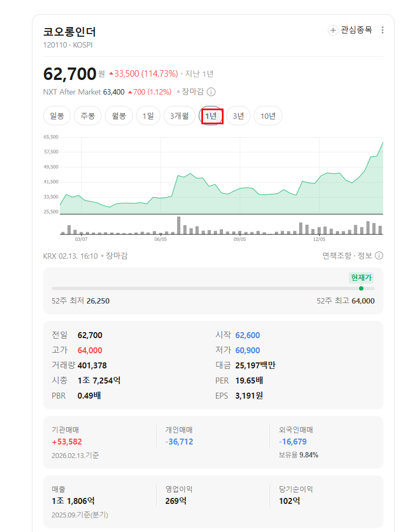Click the 당기순이익 102억 value

(x=289, y=501)
